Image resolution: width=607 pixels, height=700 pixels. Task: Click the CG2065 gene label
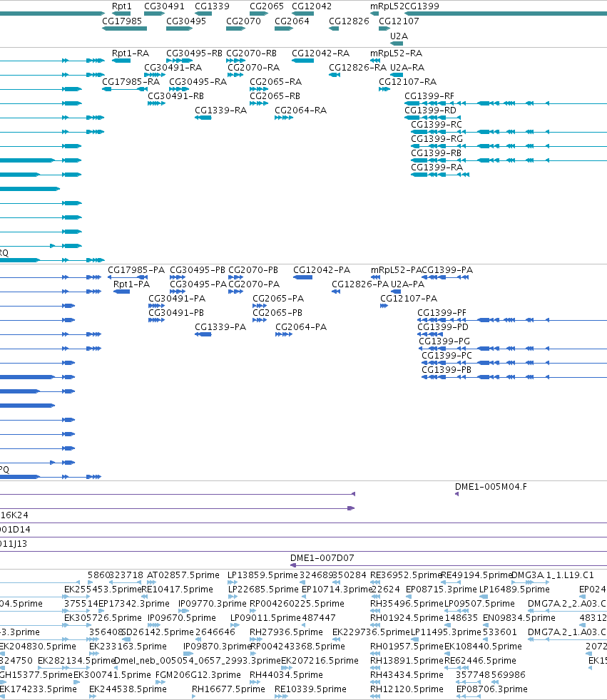[x=266, y=6]
